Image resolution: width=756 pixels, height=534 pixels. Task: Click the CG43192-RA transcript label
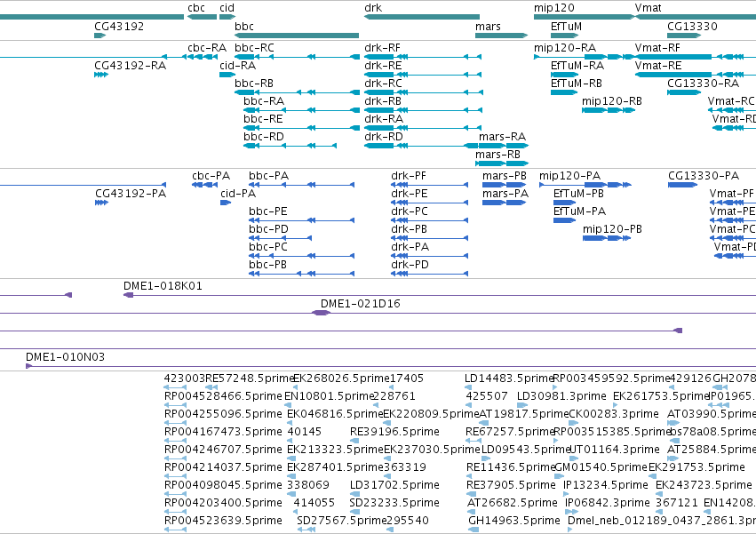(x=131, y=66)
